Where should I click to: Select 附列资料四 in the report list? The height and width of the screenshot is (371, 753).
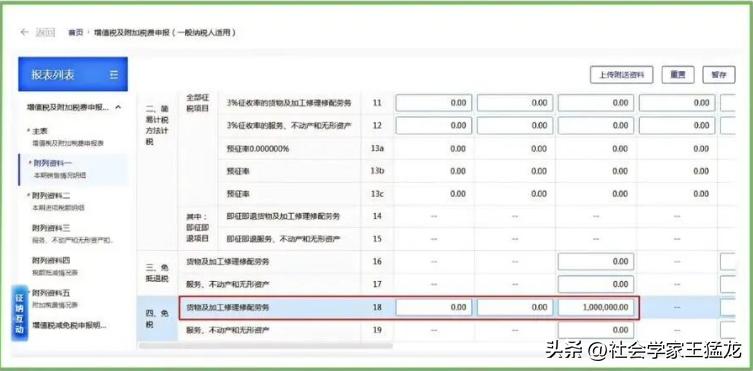click(73, 266)
